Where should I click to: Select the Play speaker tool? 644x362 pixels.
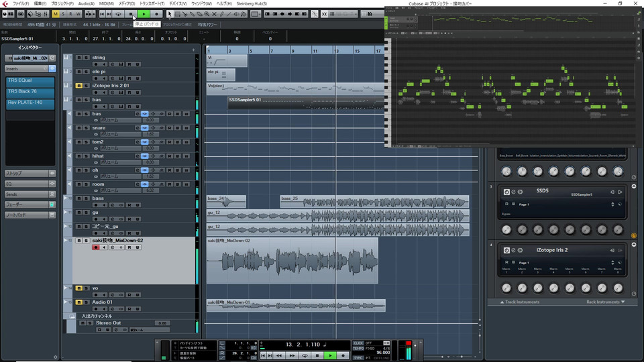point(236,14)
